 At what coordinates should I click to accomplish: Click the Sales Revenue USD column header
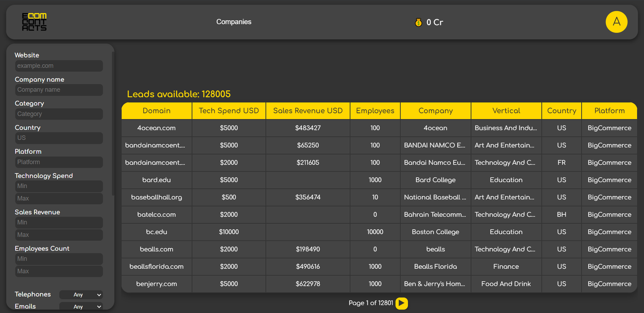click(308, 111)
